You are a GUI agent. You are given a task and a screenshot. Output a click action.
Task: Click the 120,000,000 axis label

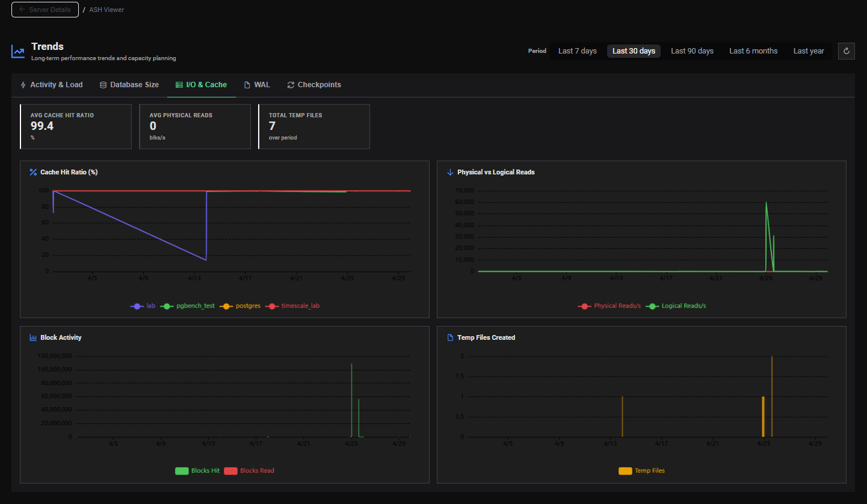[55, 355]
